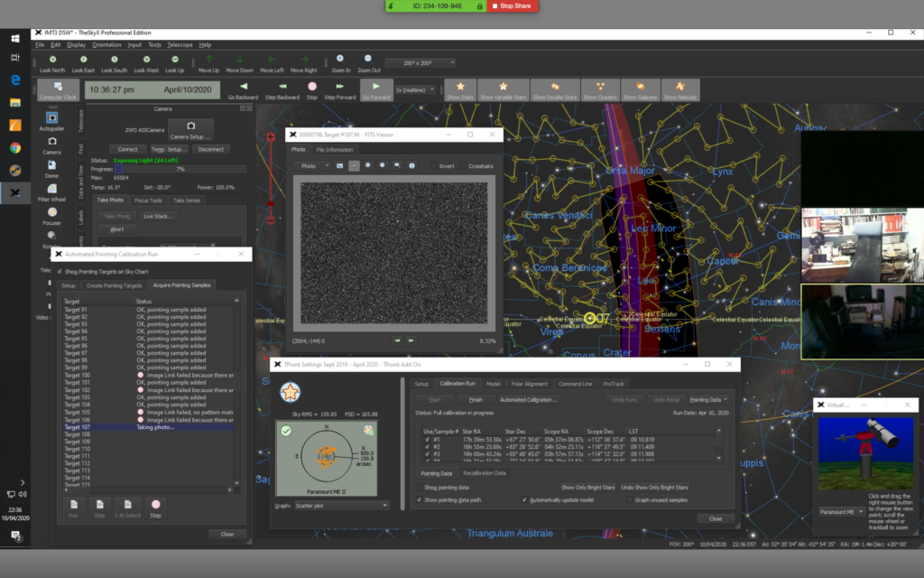Toggle the Show Stars icon
The height and width of the screenshot is (578, 924).
point(460,90)
